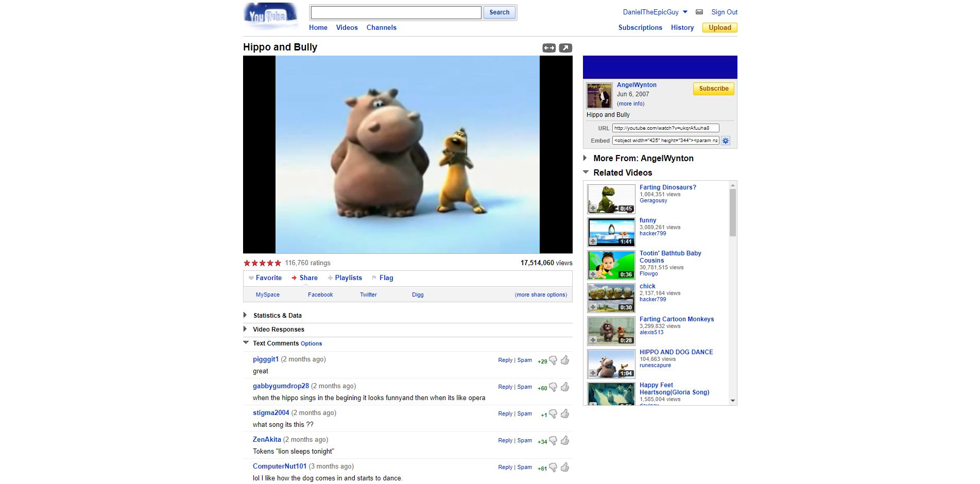The width and height of the screenshot is (980, 484).
Task: Go to Home tab
Action: tap(318, 28)
